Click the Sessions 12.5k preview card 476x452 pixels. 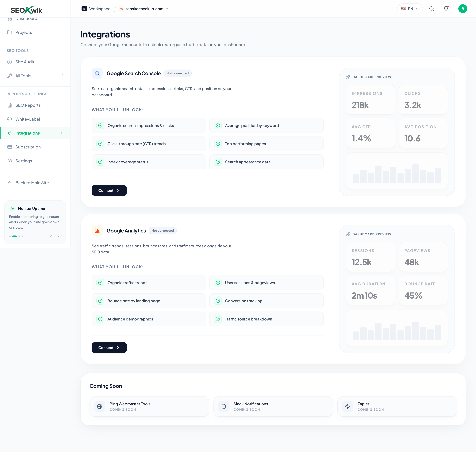pyautogui.click(x=370, y=257)
